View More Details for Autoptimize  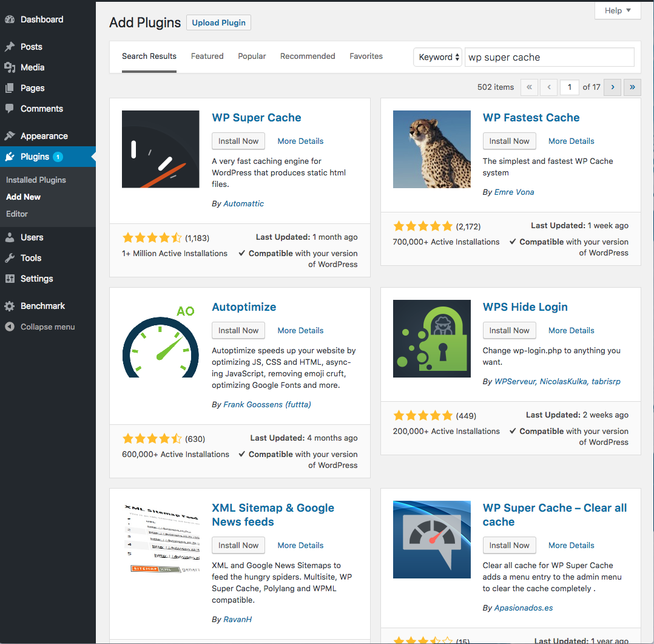click(x=300, y=331)
